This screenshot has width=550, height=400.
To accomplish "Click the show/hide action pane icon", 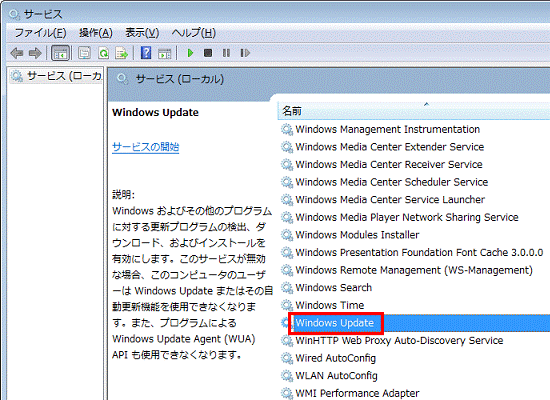I will (x=165, y=53).
